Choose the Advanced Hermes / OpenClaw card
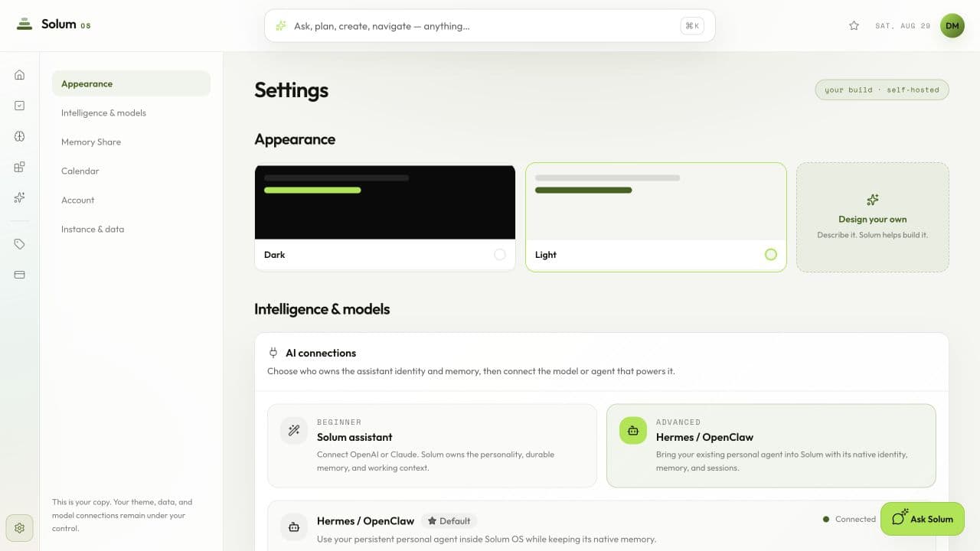 (771, 445)
